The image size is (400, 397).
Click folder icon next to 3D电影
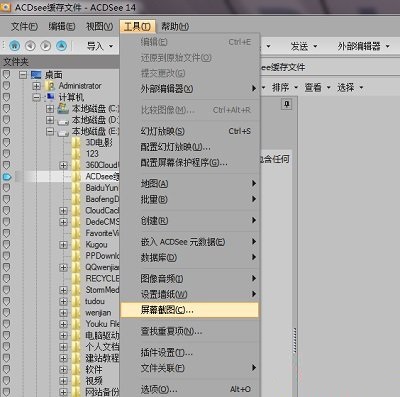coord(76,142)
